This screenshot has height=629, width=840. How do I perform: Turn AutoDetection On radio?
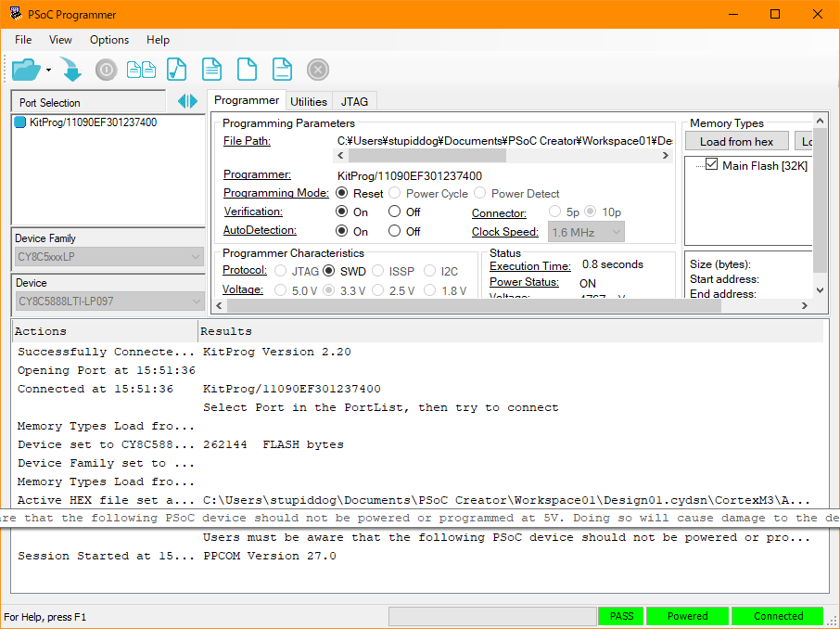pyautogui.click(x=342, y=231)
